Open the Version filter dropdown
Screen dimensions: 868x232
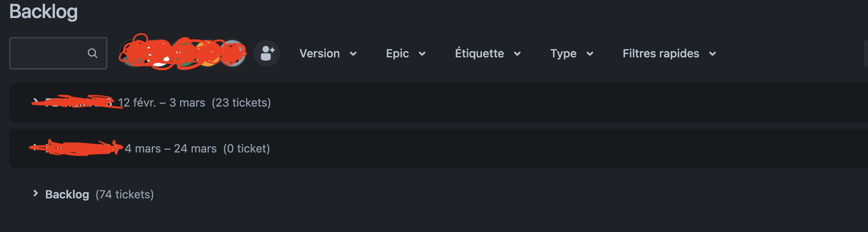coord(328,53)
